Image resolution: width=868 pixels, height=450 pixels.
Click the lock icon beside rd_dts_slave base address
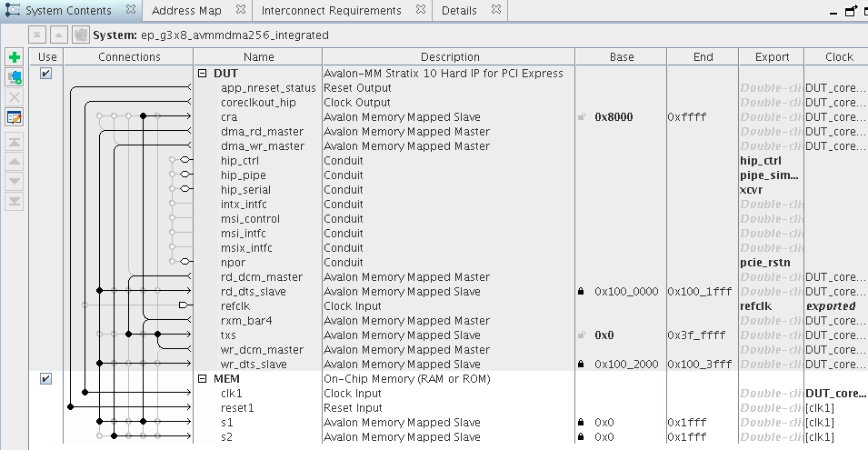[581, 292]
